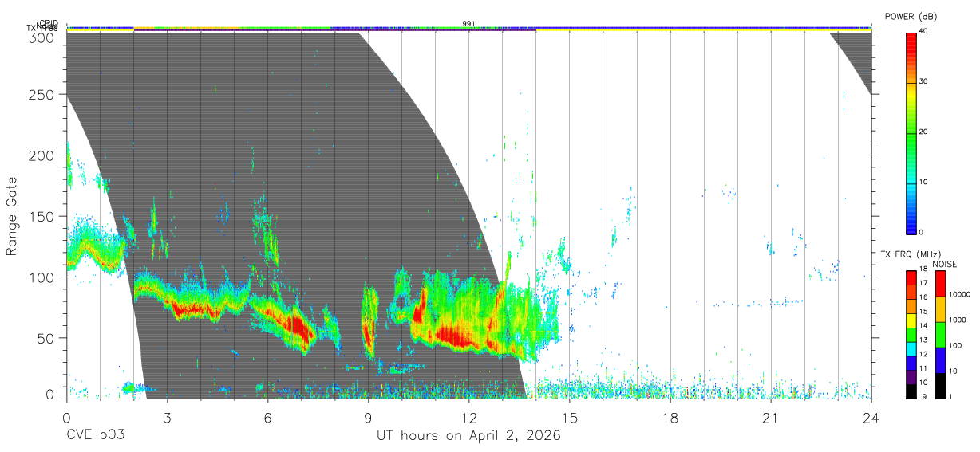
Task: Click the POWER (dB) color bar
Action: 911,132
